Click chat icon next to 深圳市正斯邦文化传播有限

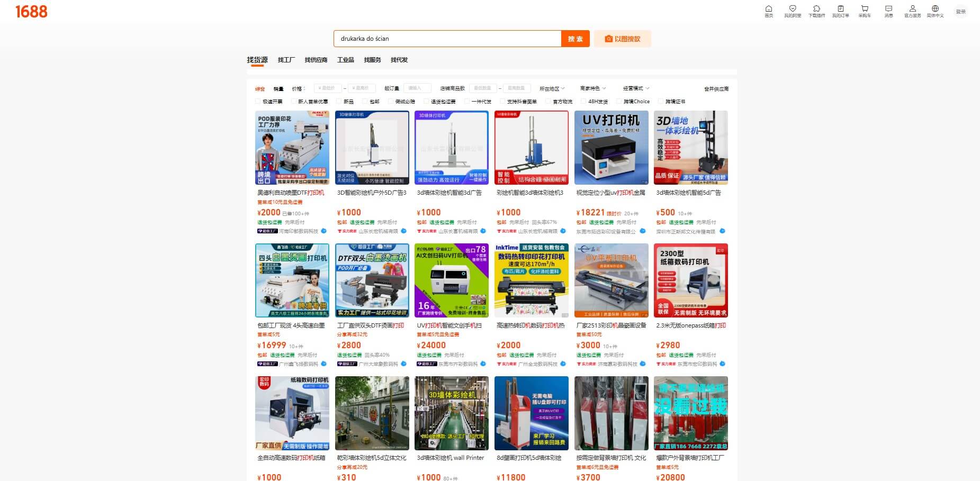[722, 231]
